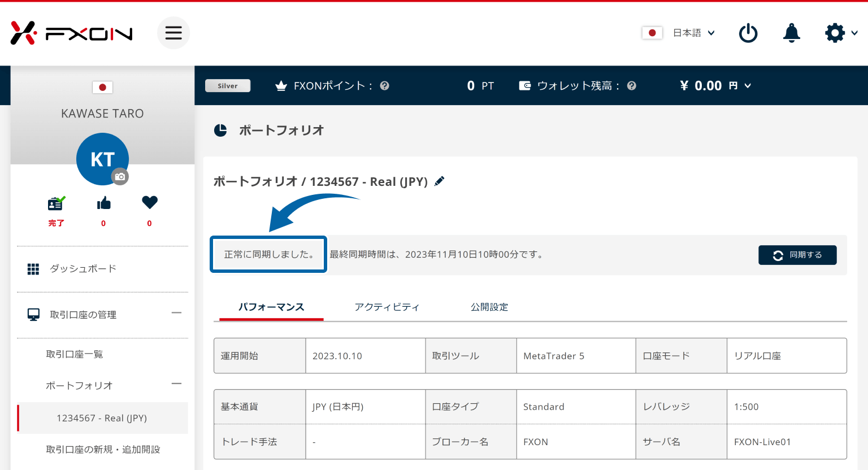868x470 pixels.
Task: Click the portfolio pie chart icon
Action: pyautogui.click(x=220, y=130)
